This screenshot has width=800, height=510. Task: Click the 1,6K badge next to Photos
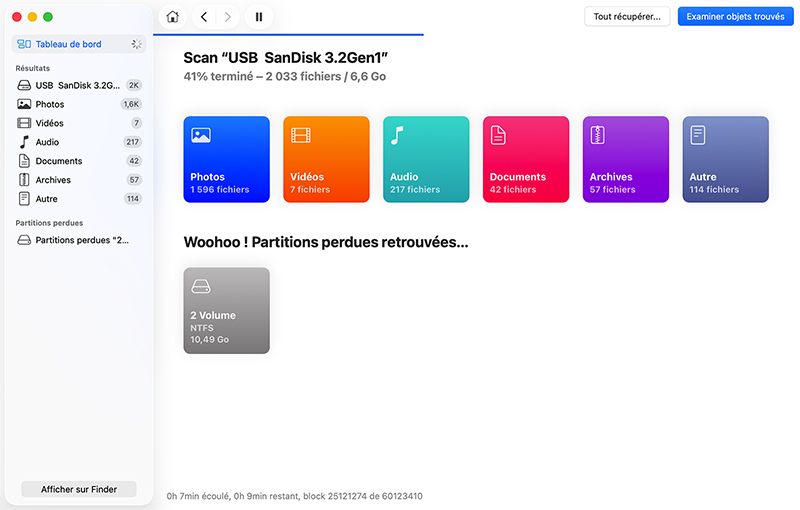(x=131, y=104)
